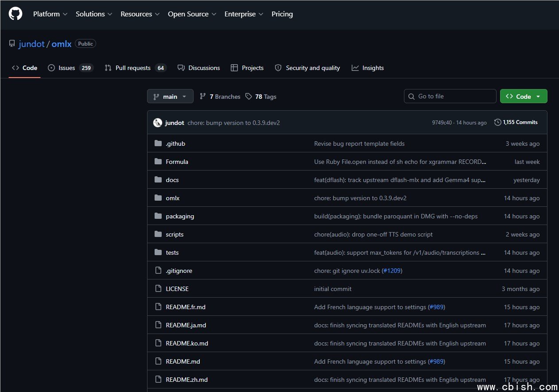Open the main branch selector dropdown
Image resolution: width=559 pixels, height=392 pixels.
coord(170,97)
